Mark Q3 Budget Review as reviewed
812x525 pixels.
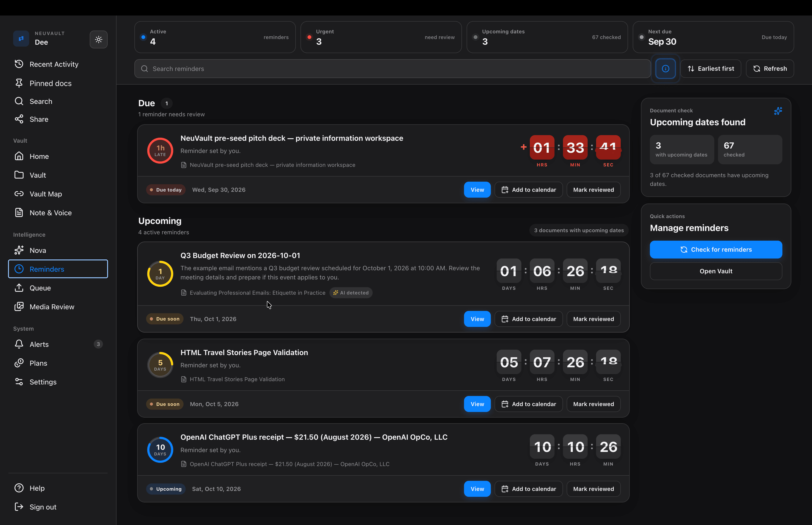click(x=593, y=319)
